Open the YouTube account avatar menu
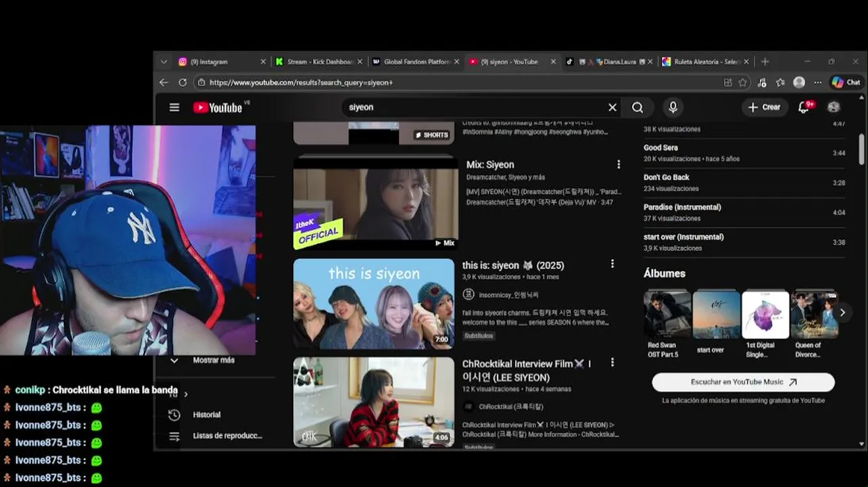 [x=834, y=108]
